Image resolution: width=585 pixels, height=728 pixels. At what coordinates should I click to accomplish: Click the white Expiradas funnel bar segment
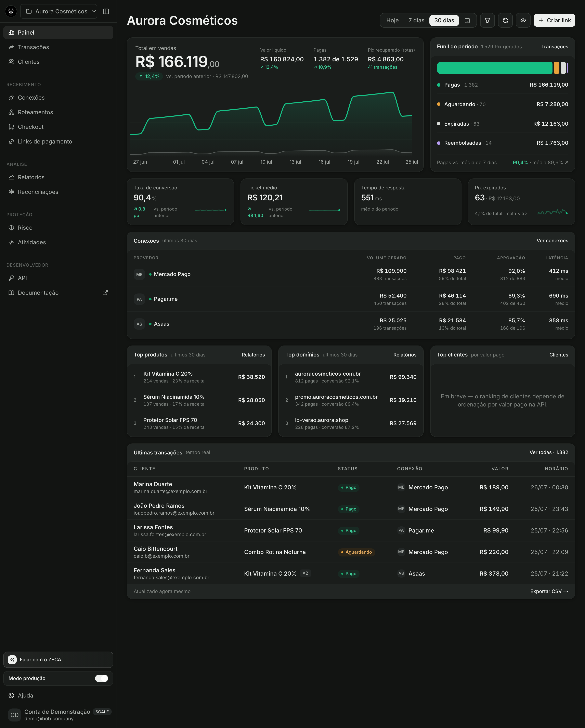pyautogui.click(x=563, y=68)
